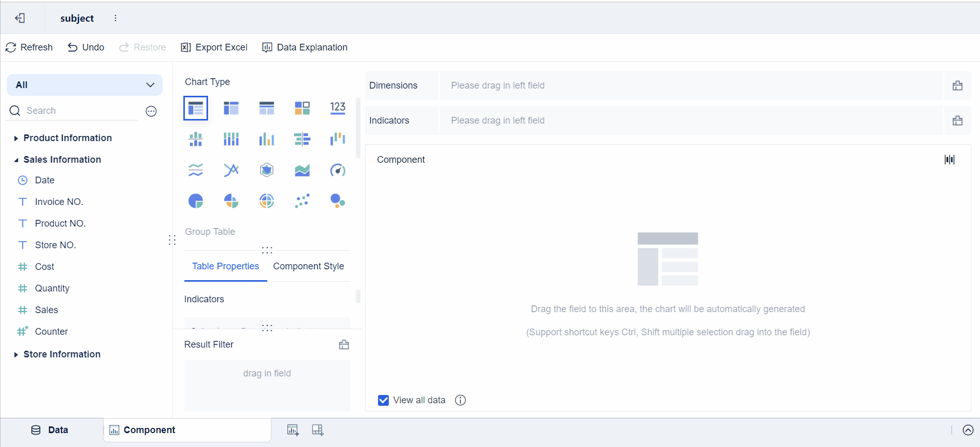Uncheck the View all data checkbox

pyautogui.click(x=384, y=400)
